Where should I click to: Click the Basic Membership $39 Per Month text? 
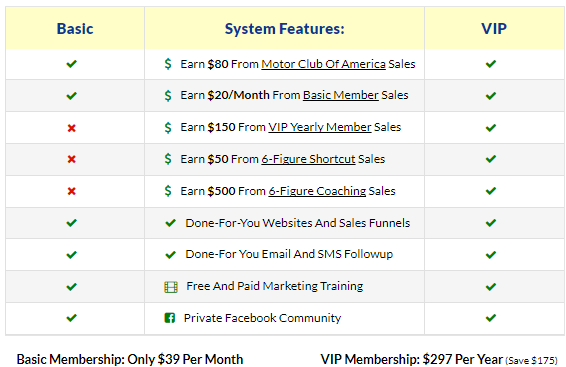click(x=130, y=359)
